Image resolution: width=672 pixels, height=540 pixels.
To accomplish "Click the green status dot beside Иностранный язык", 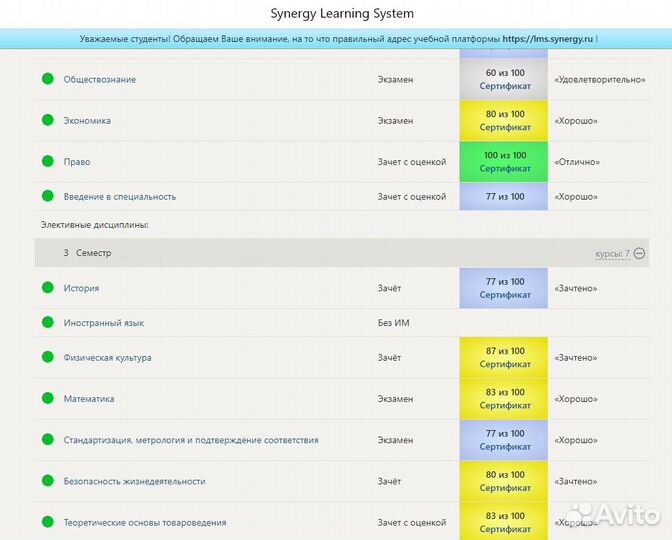I will point(47,323).
